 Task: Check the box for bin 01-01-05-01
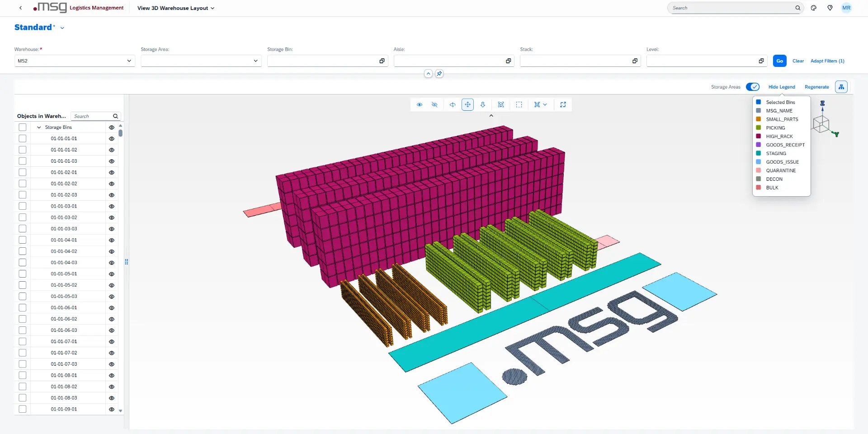(x=23, y=274)
